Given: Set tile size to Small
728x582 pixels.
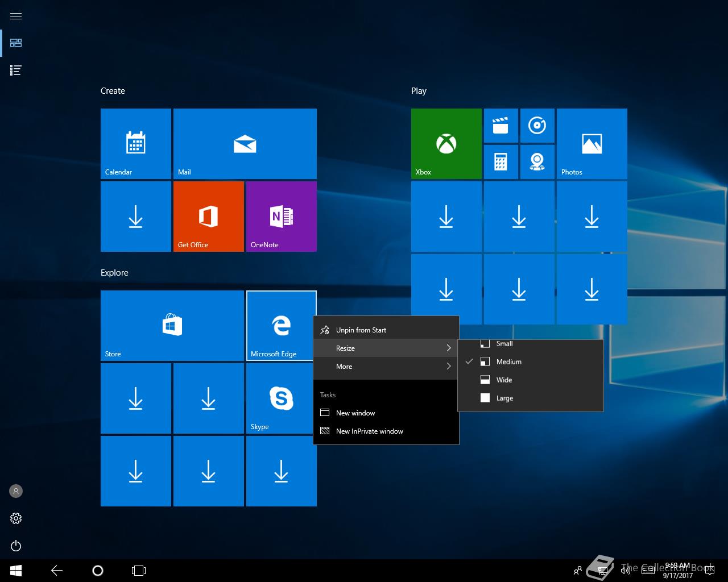Looking at the screenshot, I should coord(531,344).
